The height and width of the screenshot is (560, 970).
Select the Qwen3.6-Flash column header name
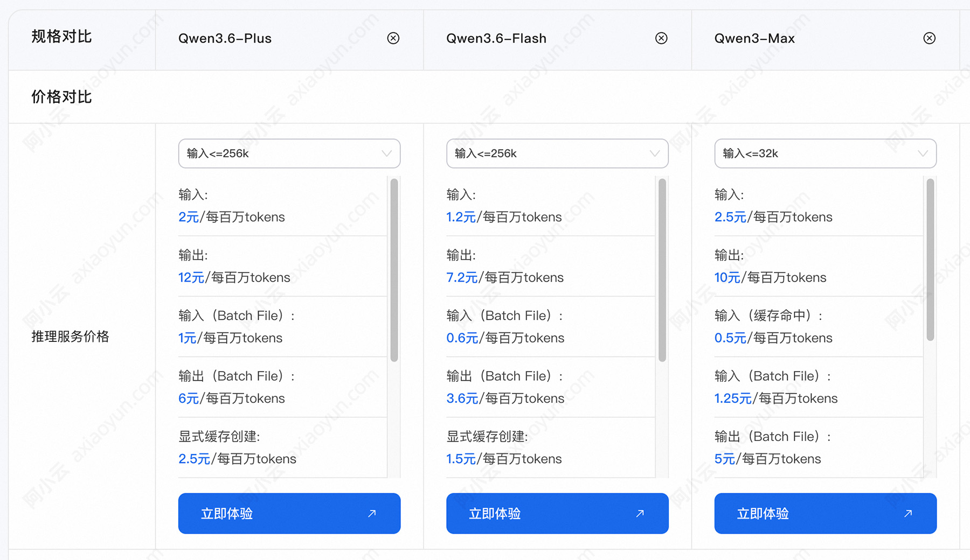pos(496,38)
